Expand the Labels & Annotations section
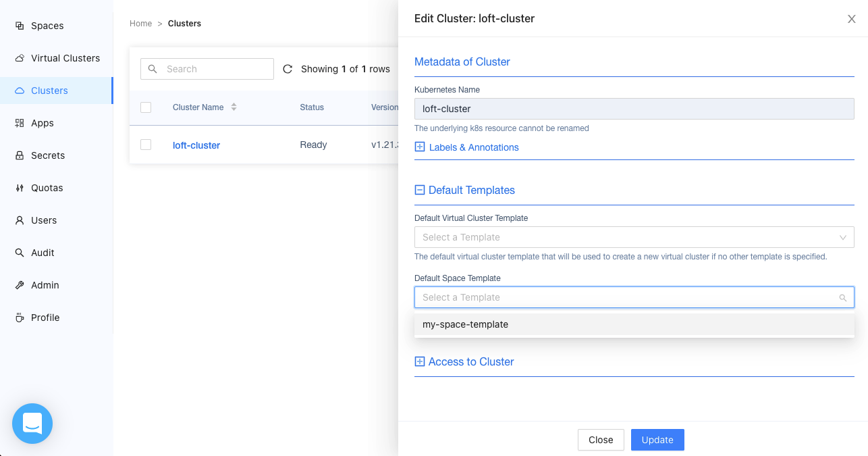This screenshot has width=868, height=456. [420, 147]
